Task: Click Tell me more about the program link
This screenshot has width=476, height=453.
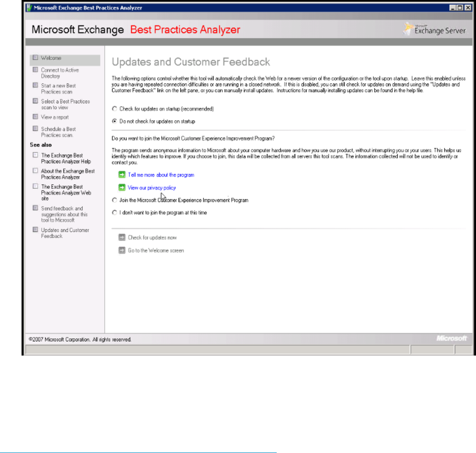Action: tap(161, 175)
